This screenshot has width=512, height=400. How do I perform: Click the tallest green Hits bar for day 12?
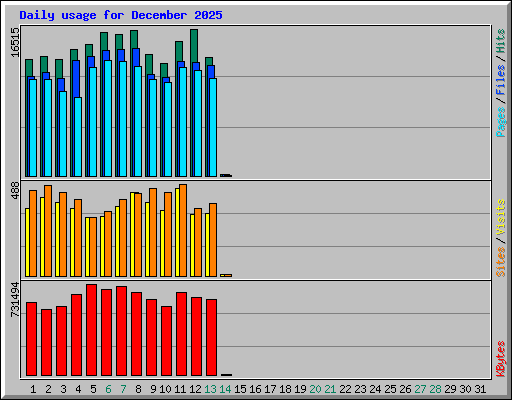194,45
